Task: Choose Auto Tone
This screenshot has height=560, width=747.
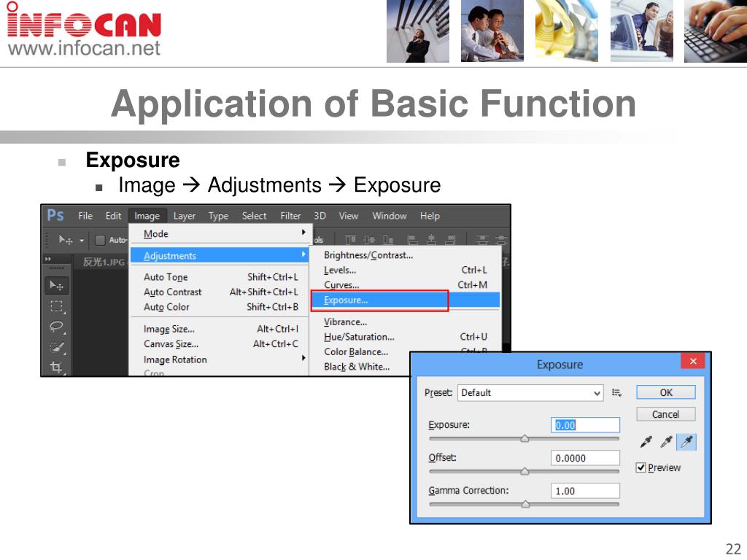Action: click(221, 276)
